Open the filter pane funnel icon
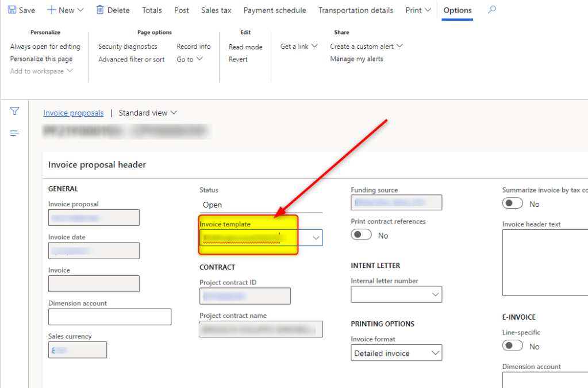The height and width of the screenshot is (388, 588). (15, 111)
